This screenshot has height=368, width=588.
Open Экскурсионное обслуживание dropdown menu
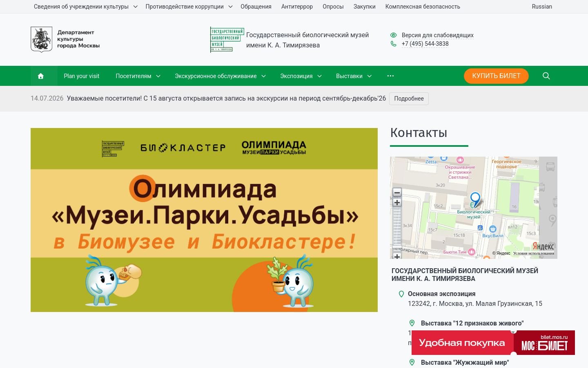pos(220,76)
